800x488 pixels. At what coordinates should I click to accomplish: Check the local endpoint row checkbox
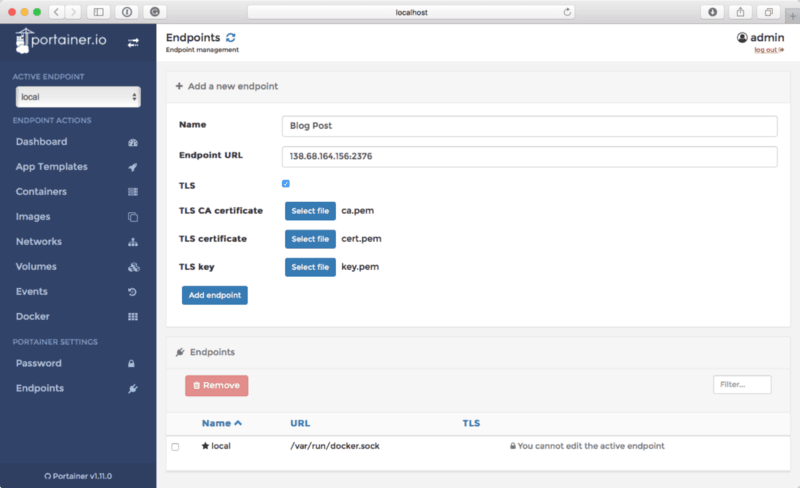175,447
